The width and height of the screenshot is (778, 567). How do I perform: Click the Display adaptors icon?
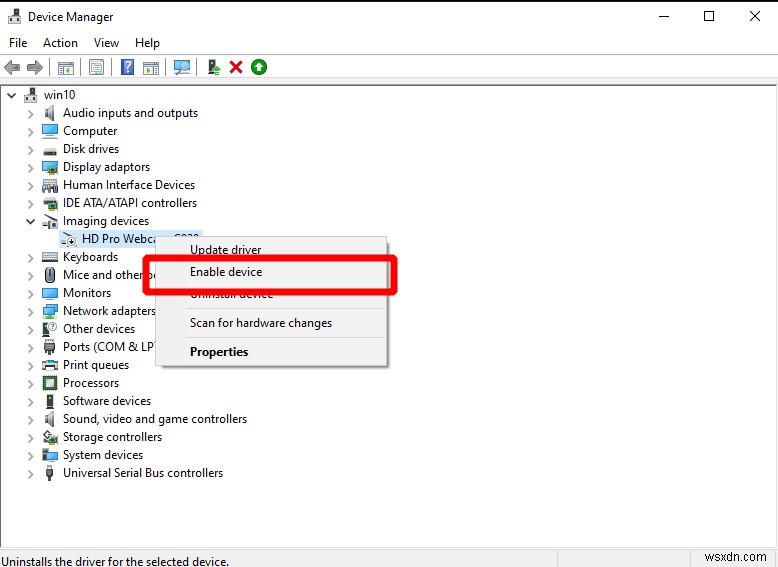click(50, 167)
